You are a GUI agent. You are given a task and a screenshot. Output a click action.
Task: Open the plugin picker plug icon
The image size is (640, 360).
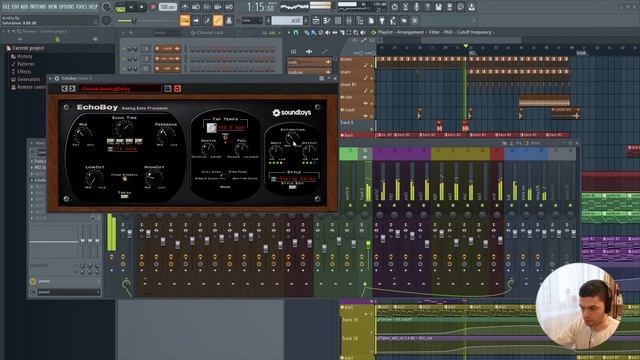(x=382, y=20)
